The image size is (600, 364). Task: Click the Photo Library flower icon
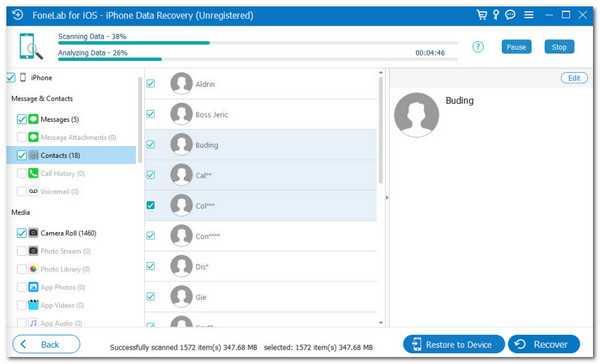tap(33, 269)
